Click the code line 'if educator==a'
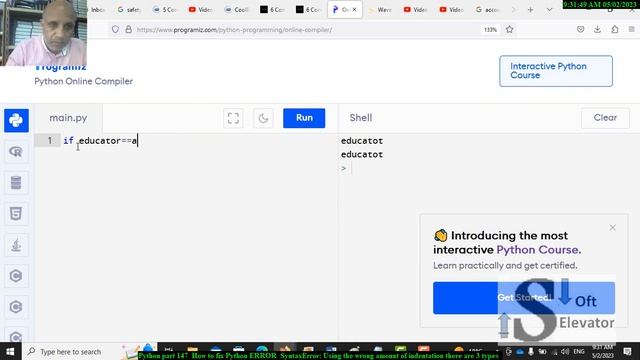Image resolution: width=640 pixels, height=360 pixels. [100, 140]
